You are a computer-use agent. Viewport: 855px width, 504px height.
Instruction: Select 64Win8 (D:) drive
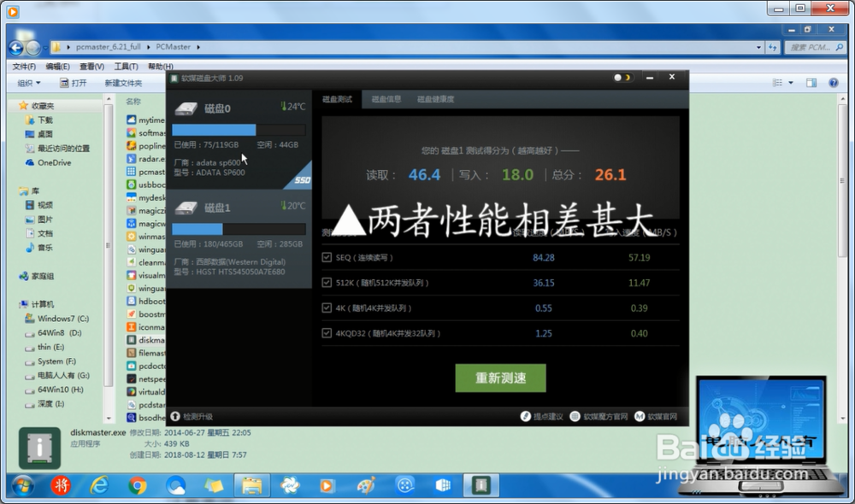tap(53, 332)
